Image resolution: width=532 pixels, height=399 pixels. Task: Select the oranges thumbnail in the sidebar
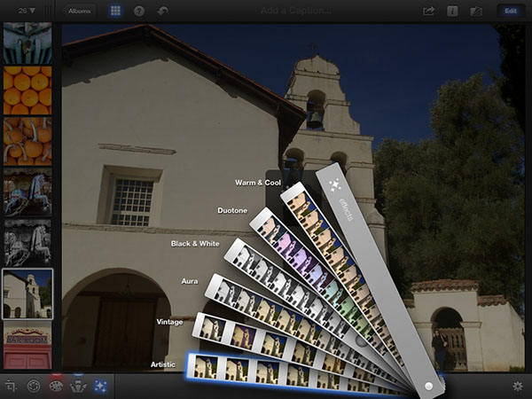[27, 90]
